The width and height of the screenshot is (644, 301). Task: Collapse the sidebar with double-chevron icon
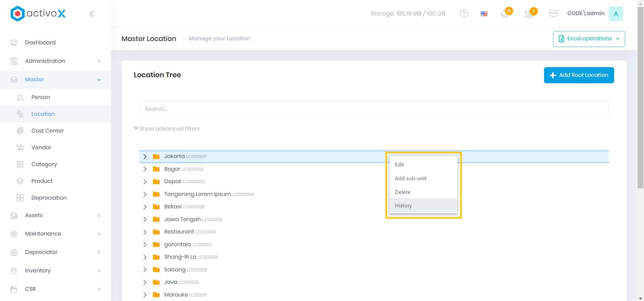pos(93,14)
